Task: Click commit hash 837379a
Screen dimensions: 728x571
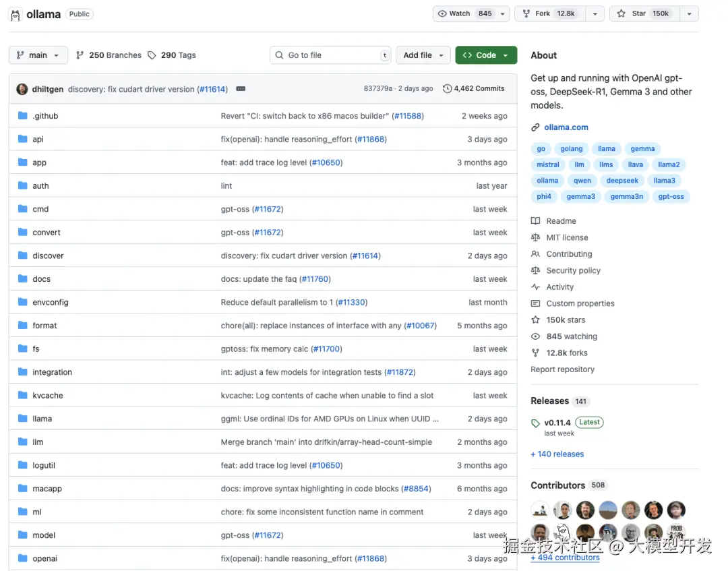Action: 378,89
